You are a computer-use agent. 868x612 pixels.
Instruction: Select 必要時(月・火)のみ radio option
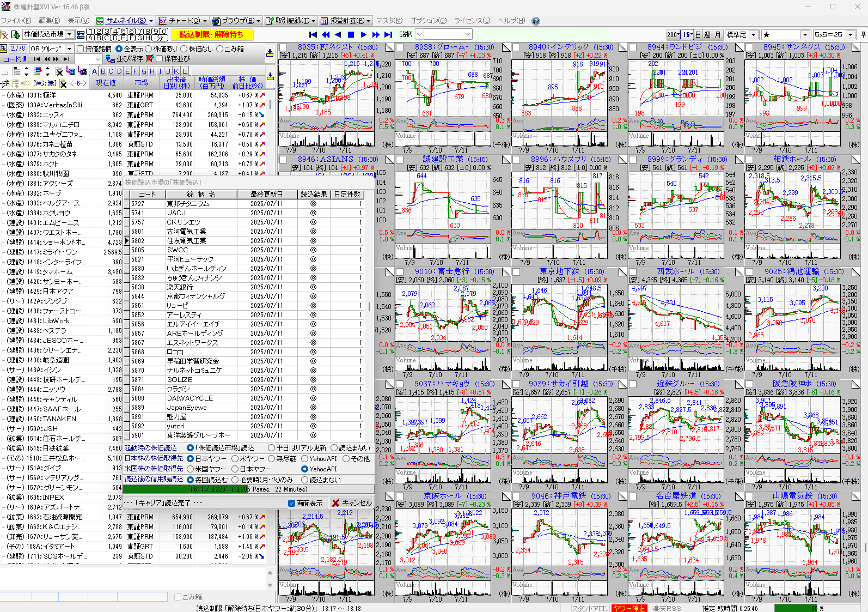point(235,480)
